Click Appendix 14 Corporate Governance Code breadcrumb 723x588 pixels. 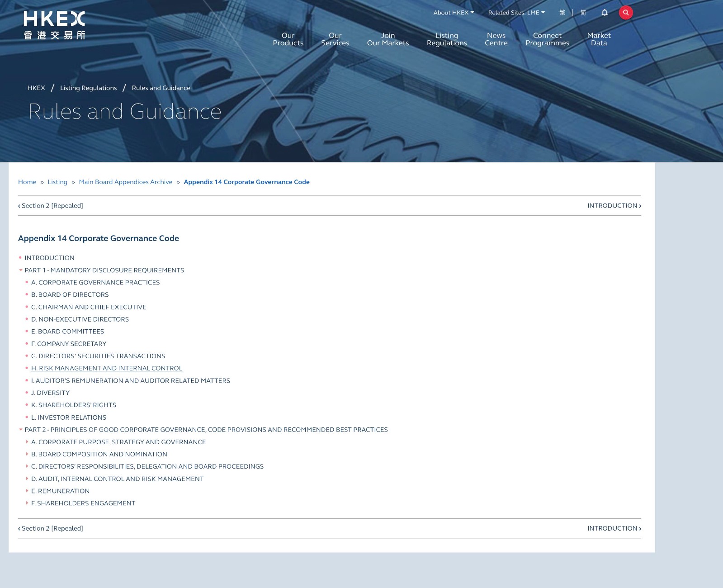click(246, 182)
